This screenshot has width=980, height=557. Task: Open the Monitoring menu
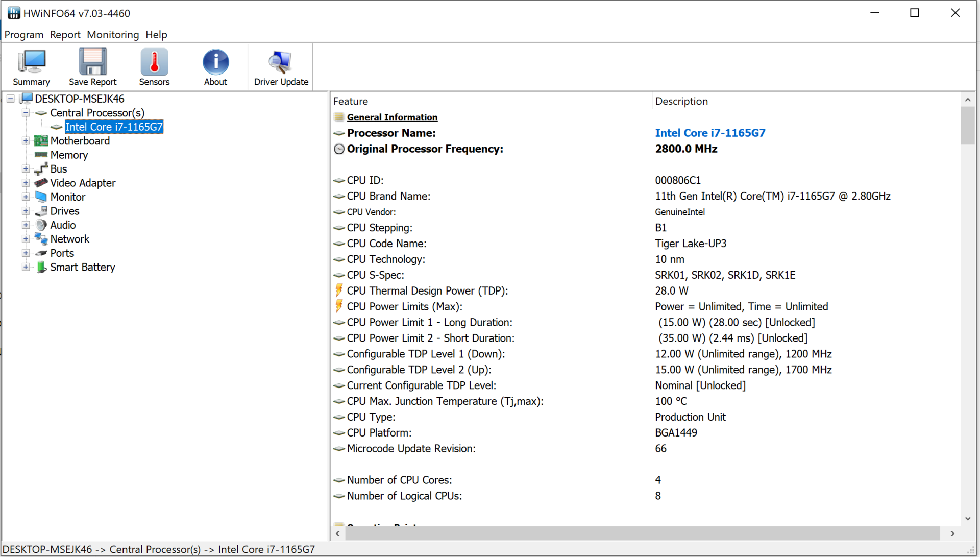click(x=113, y=35)
